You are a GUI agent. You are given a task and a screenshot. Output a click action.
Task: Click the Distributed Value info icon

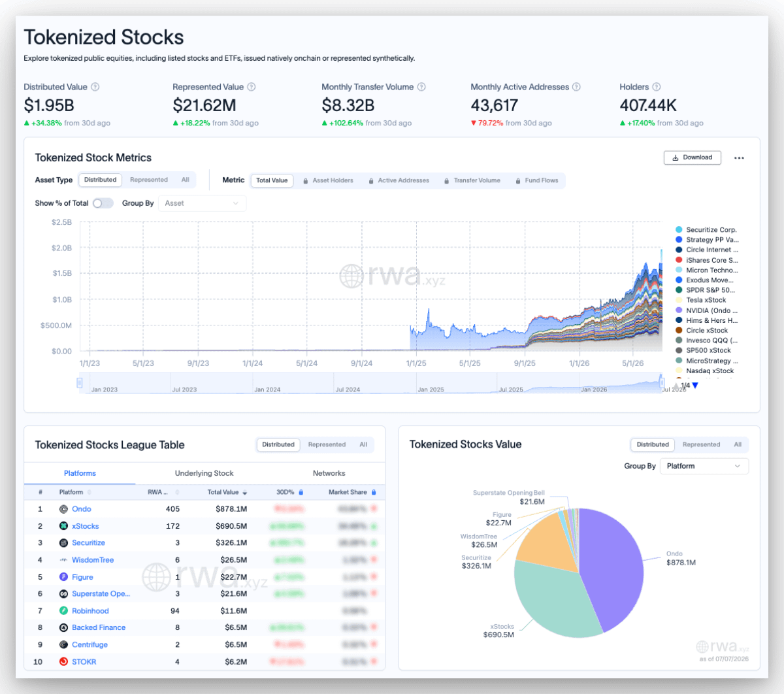[95, 87]
